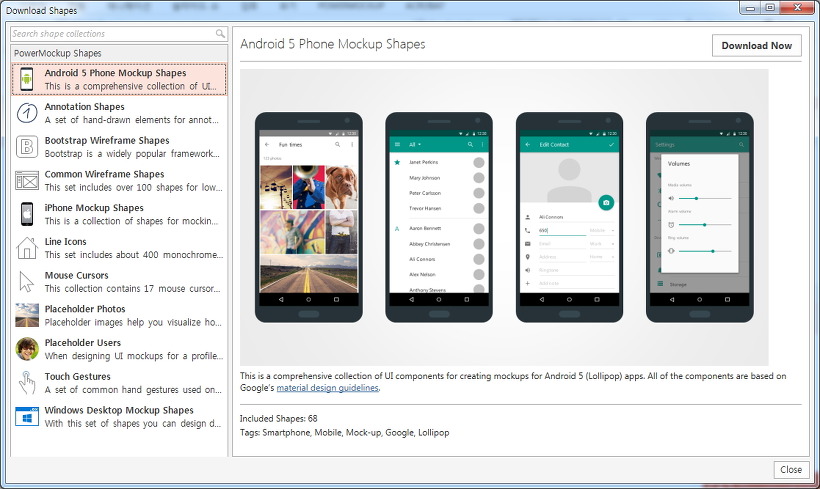Click the Close button at bottom right
The height and width of the screenshot is (489, 820).
tap(791, 470)
